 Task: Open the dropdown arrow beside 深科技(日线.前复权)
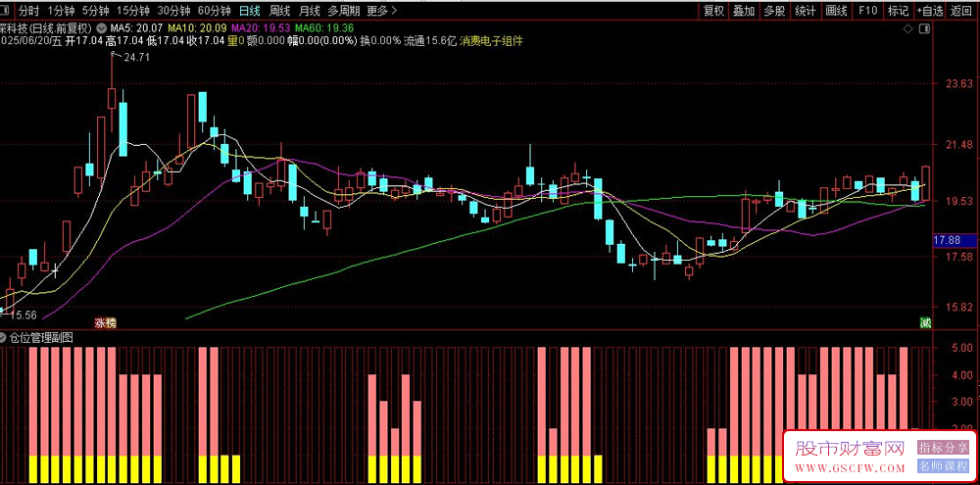point(102,28)
